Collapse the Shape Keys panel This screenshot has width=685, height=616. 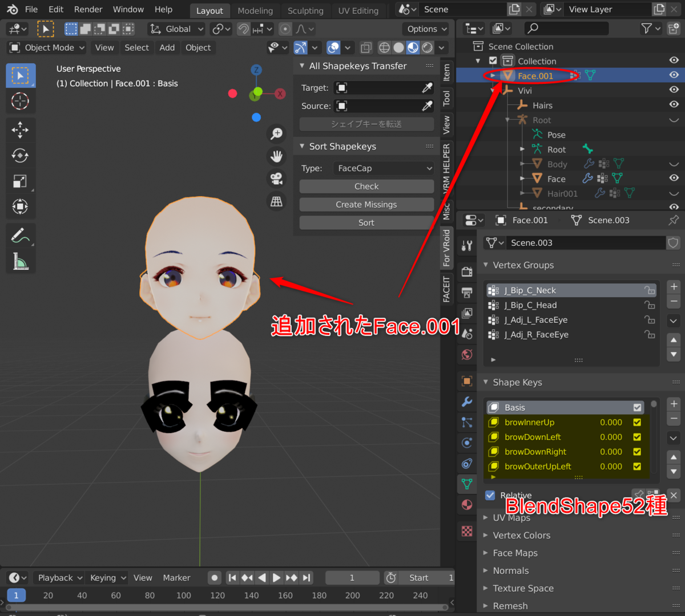pos(486,382)
